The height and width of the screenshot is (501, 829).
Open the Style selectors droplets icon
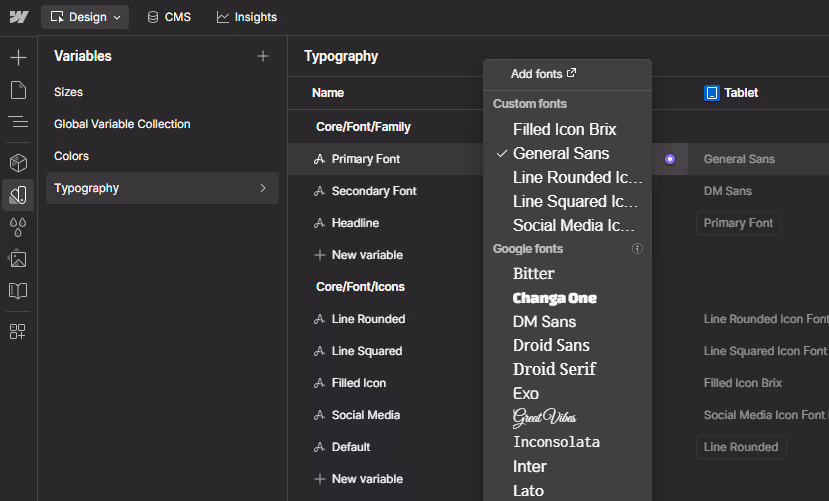click(19, 227)
